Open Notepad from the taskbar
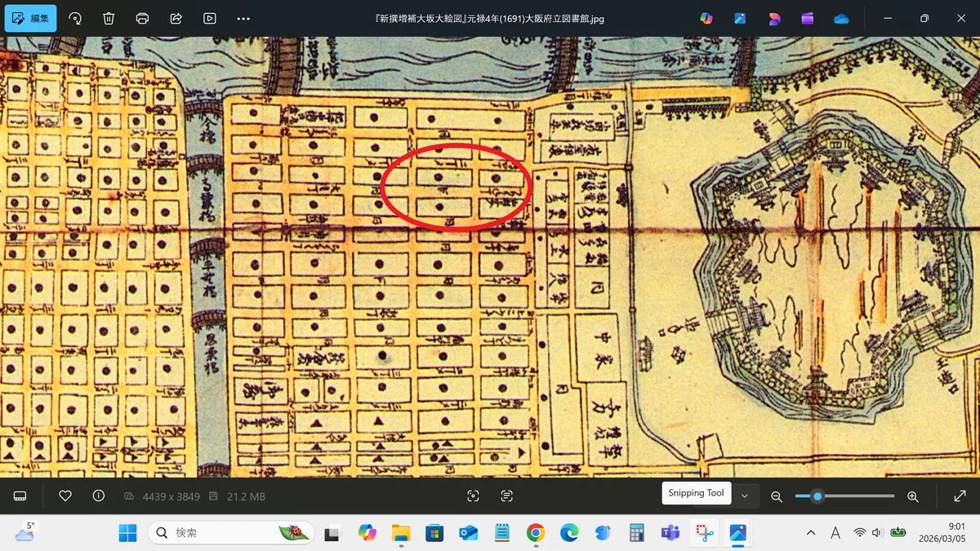 click(x=501, y=533)
